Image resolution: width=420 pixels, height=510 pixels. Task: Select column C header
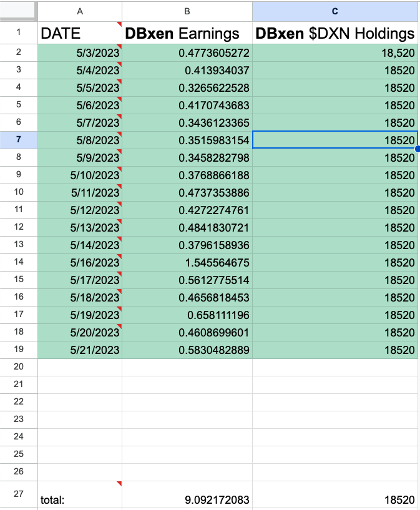335,11
